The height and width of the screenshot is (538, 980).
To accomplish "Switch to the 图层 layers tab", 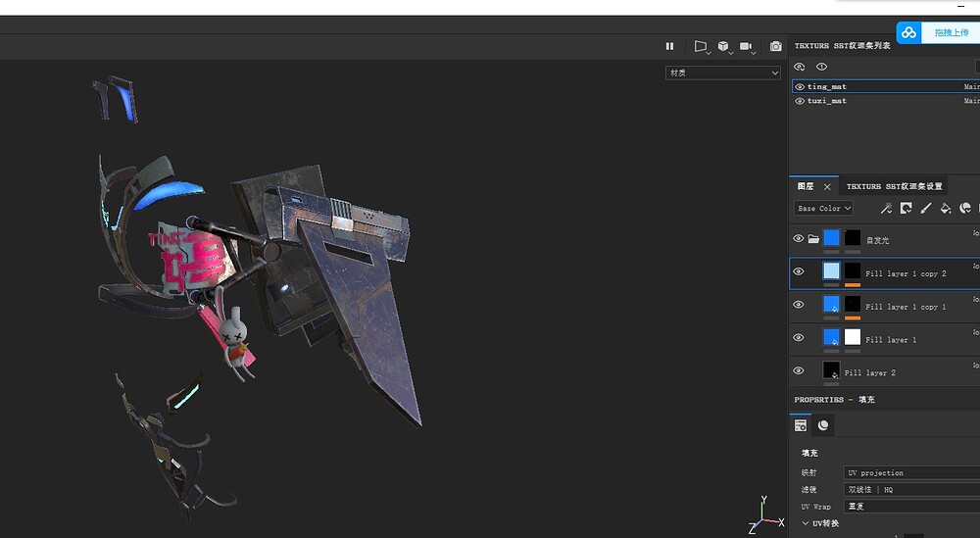I will point(806,186).
